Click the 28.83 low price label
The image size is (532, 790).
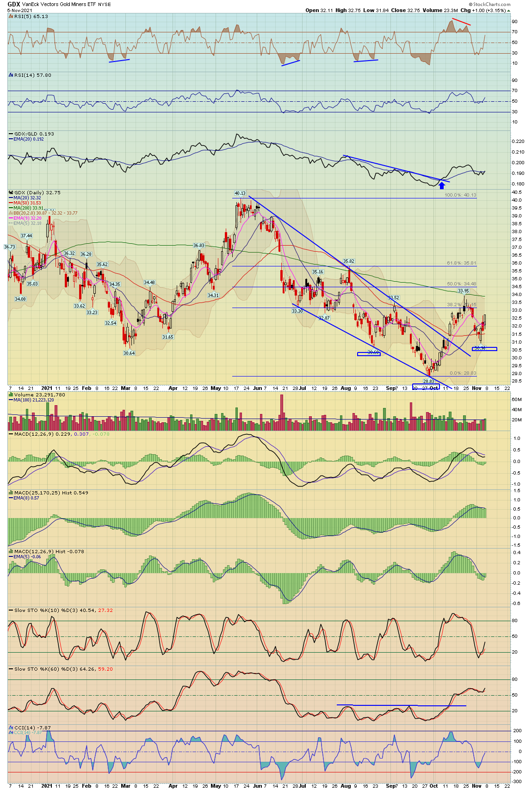pyautogui.click(x=428, y=382)
